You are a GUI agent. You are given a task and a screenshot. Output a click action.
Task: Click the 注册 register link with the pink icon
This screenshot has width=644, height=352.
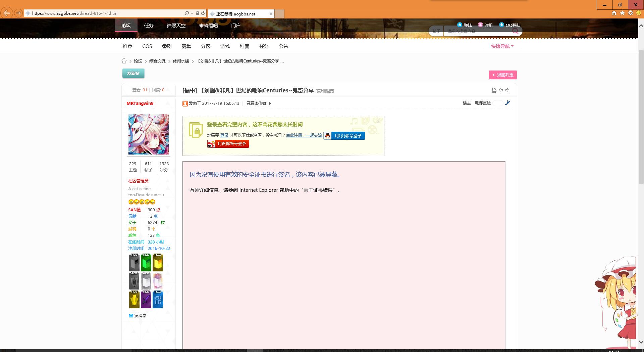pyautogui.click(x=485, y=25)
